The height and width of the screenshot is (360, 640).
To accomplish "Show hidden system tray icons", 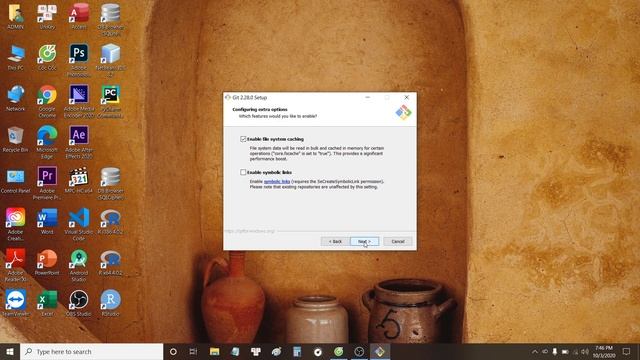I will [535, 351].
